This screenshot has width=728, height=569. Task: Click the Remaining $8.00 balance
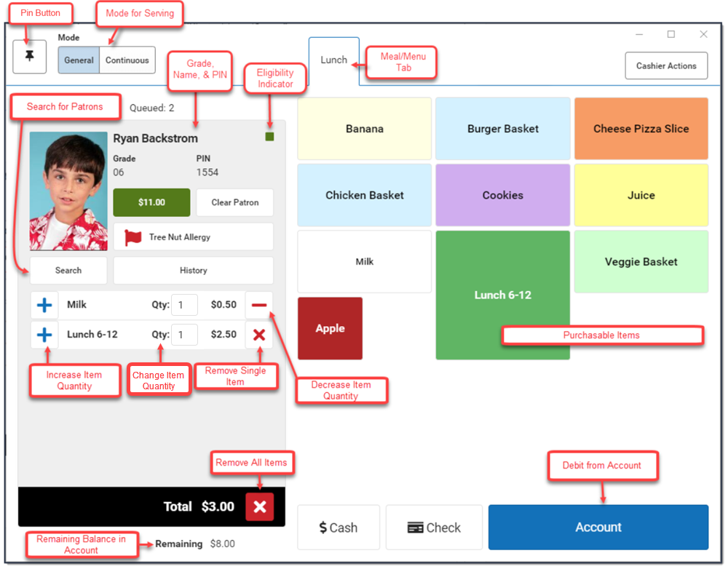pyautogui.click(x=222, y=544)
